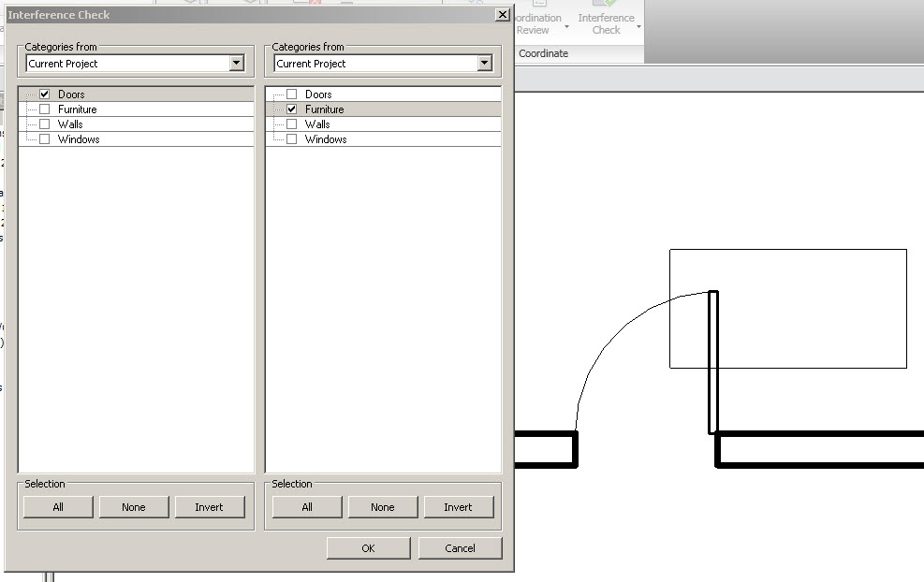Screen dimensions: 924x582
Task: Click None in the left Selection group
Action: coord(134,507)
